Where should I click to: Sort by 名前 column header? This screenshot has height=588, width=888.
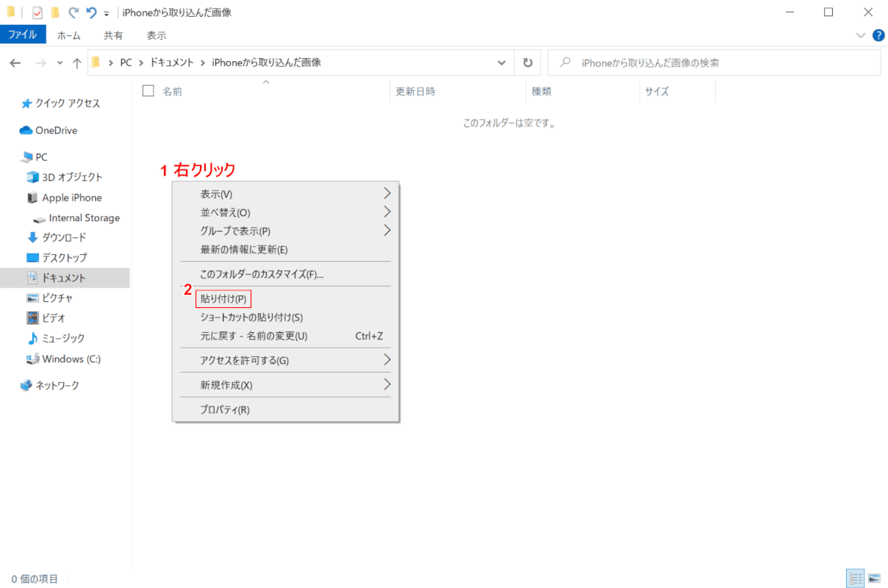tap(173, 91)
